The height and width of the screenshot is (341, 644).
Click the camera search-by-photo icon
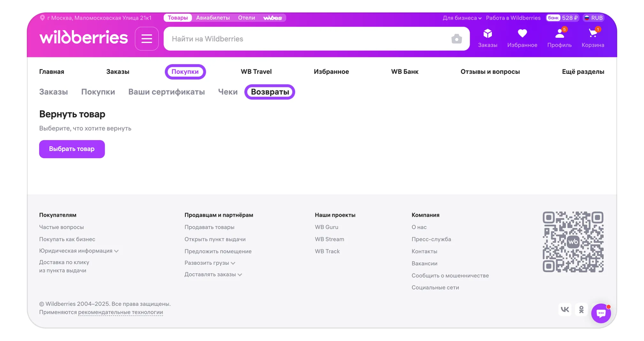(456, 39)
